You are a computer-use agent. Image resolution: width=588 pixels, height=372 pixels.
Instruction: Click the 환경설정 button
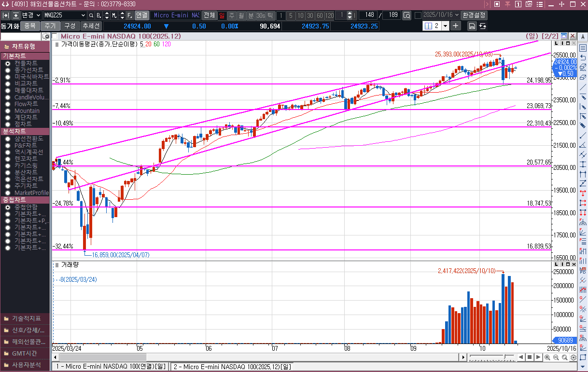pos(474,15)
